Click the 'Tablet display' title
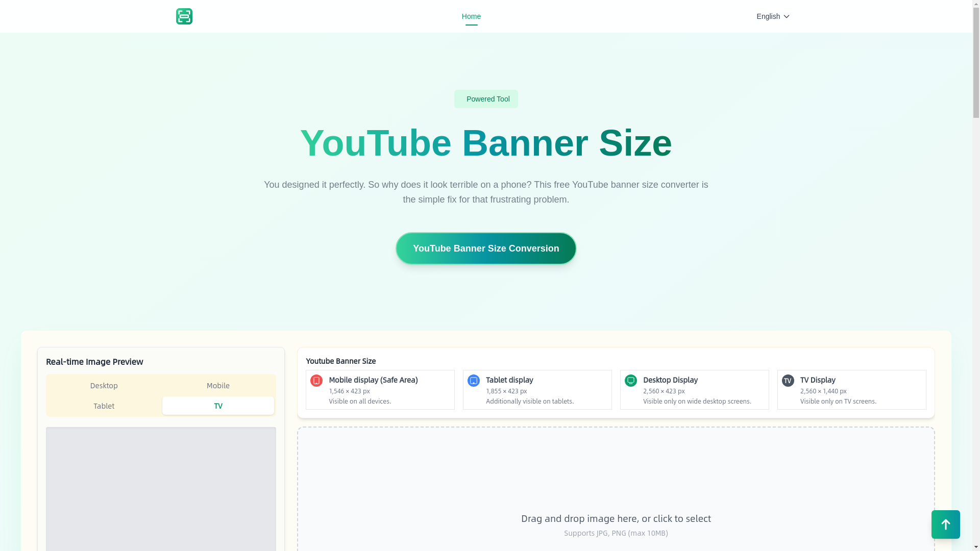 [x=509, y=380]
